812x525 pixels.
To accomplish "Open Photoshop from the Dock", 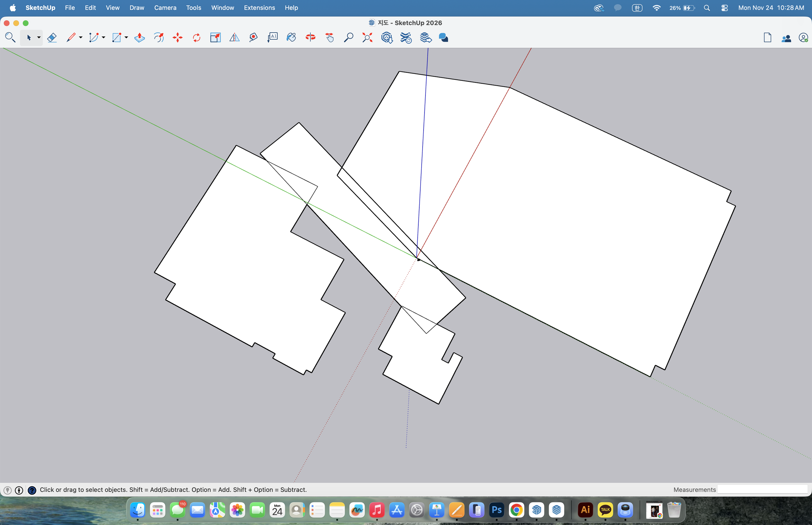I will click(496, 510).
